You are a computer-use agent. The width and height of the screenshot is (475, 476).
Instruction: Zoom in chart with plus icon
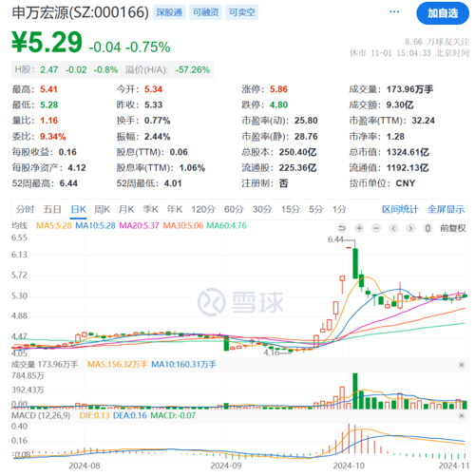tap(359, 228)
